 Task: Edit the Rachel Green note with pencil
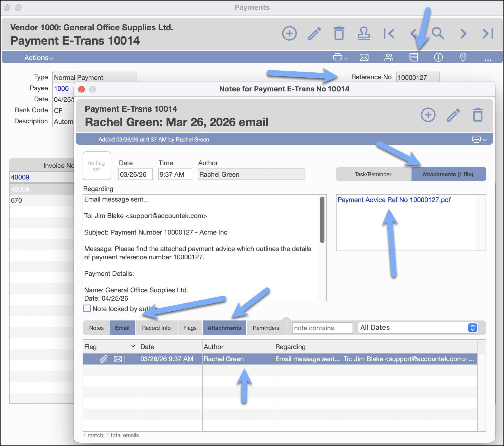pyautogui.click(x=453, y=115)
